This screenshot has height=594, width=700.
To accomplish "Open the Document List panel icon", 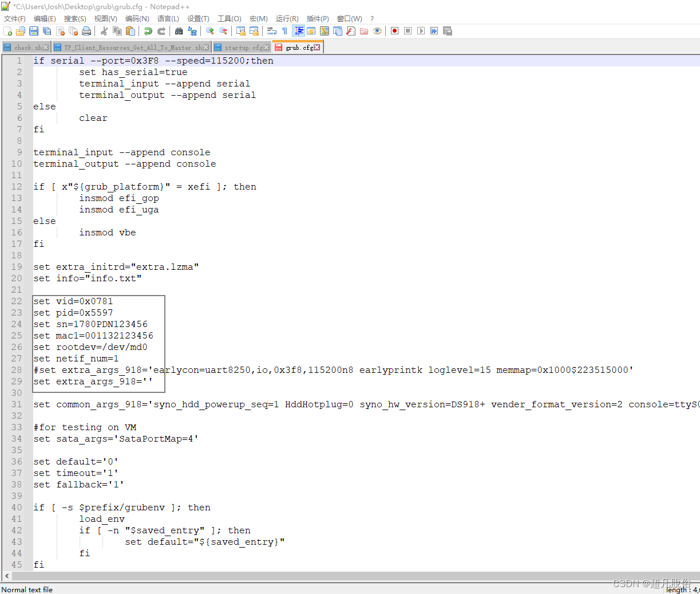I will (x=338, y=31).
